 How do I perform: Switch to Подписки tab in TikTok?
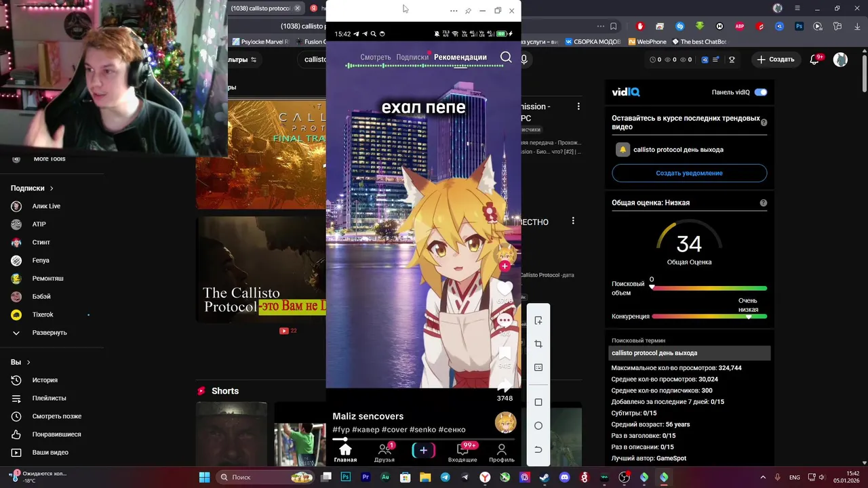412,58
